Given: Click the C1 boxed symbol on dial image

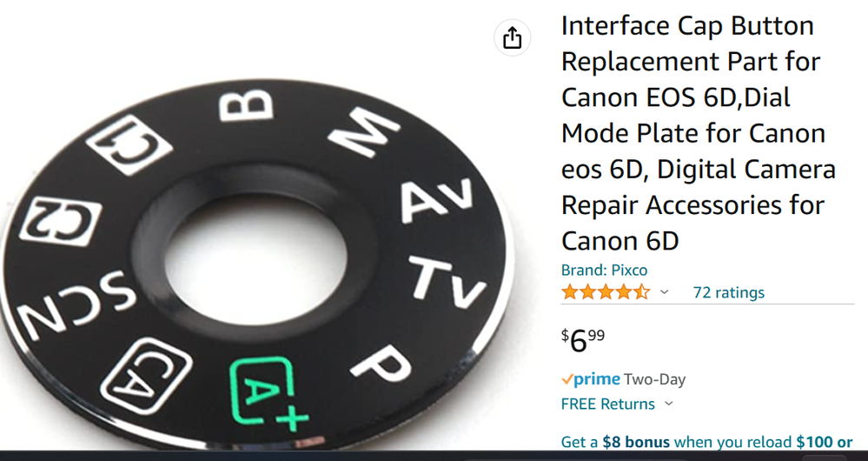Looking at the screenshot, I should [x=129, y=144].
